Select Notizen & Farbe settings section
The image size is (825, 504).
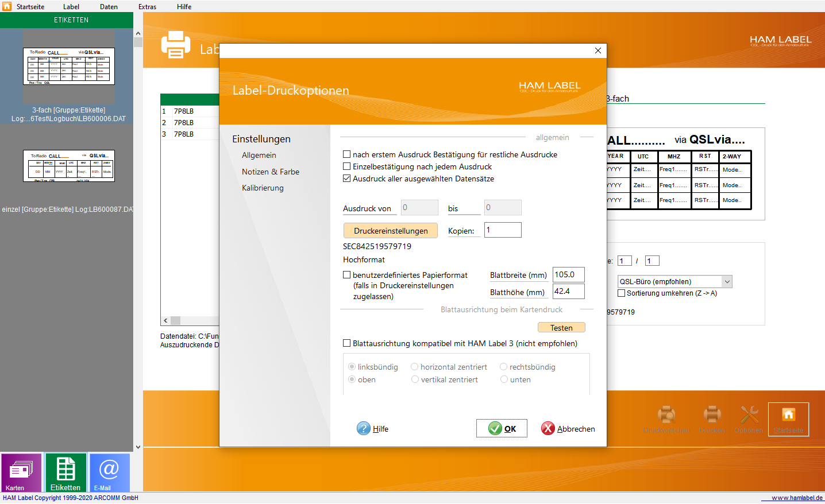[271, 172]
